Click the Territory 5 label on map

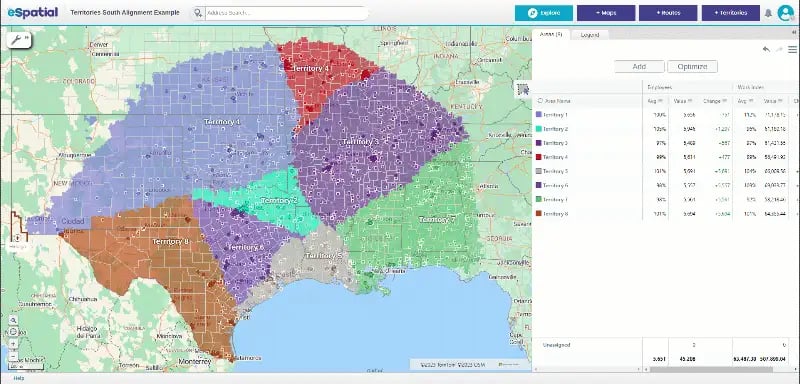[324, 255]
